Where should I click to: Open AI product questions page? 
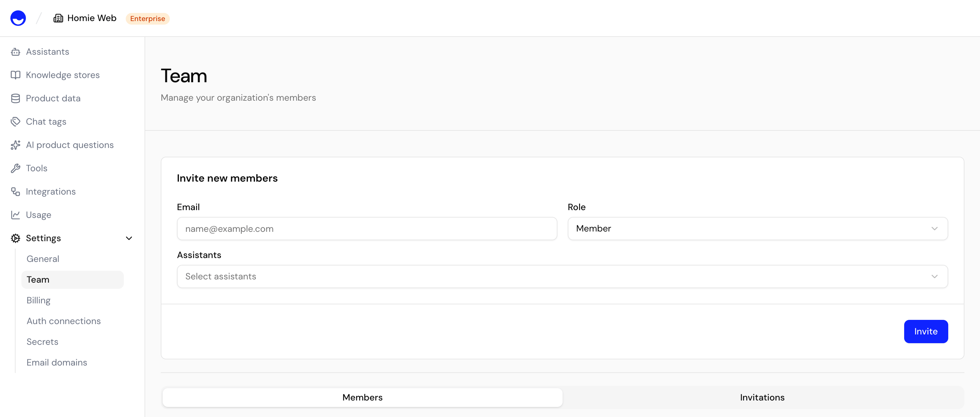click(70, 145)
